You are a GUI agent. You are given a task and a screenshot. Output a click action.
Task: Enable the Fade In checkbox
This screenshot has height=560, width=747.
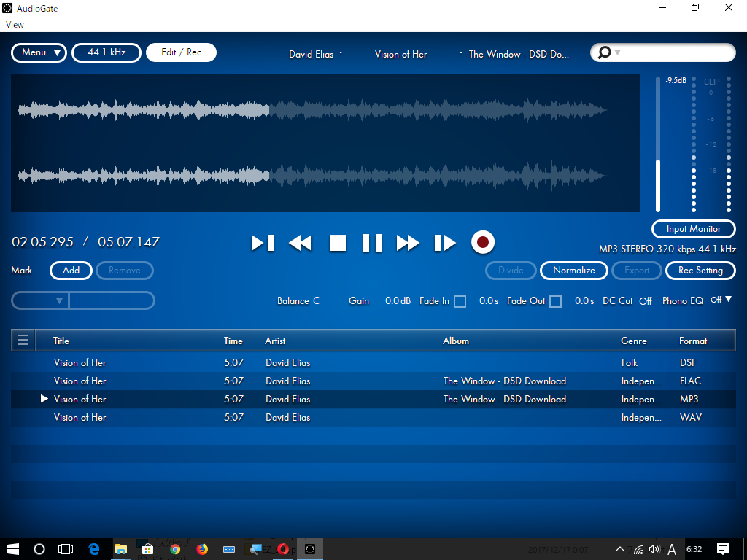[460, 301]
